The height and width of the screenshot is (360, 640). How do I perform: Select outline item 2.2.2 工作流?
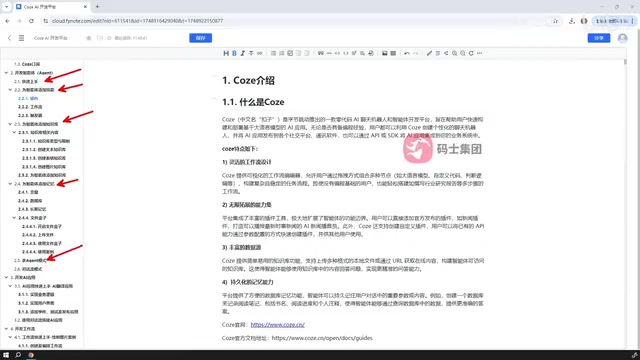tap(30, 107)
